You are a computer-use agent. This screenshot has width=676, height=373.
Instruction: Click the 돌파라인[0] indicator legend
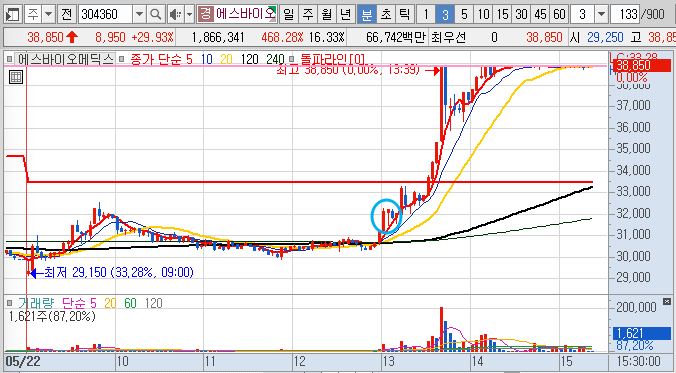click(x=332, y=59)
